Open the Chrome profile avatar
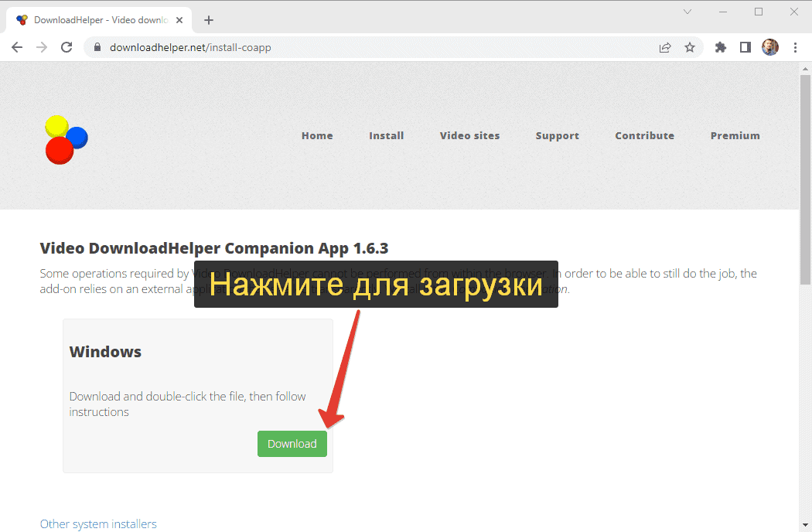Viewport: 812px width, 532px height. pos(770,47)
